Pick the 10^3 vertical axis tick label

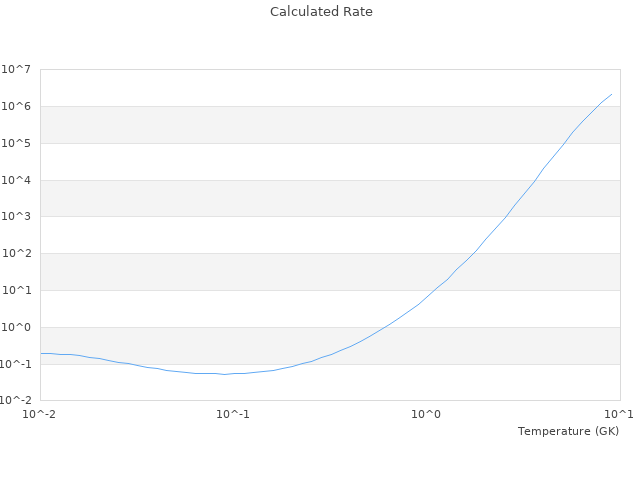click(17, 217)
